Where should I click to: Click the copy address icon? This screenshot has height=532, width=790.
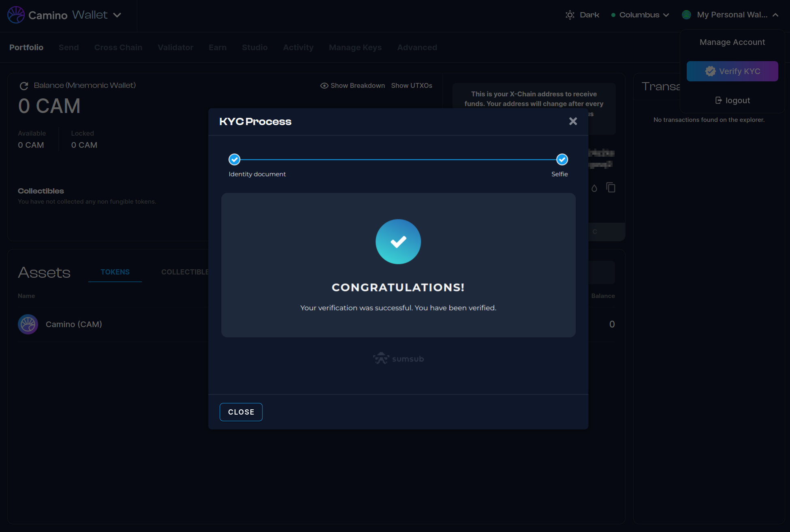click(611, 187)
